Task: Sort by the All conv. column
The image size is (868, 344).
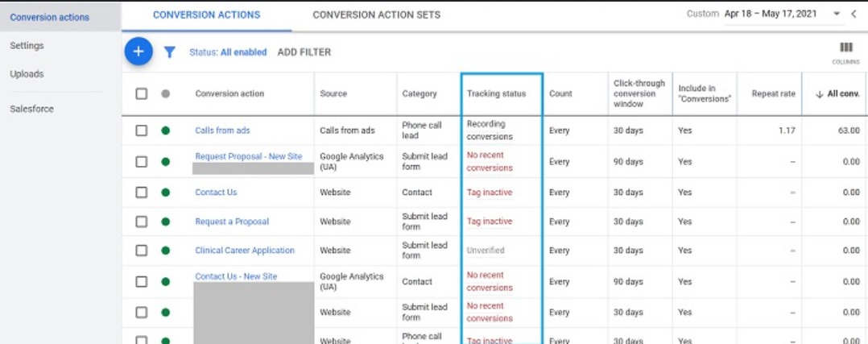Action: (837, 94)
